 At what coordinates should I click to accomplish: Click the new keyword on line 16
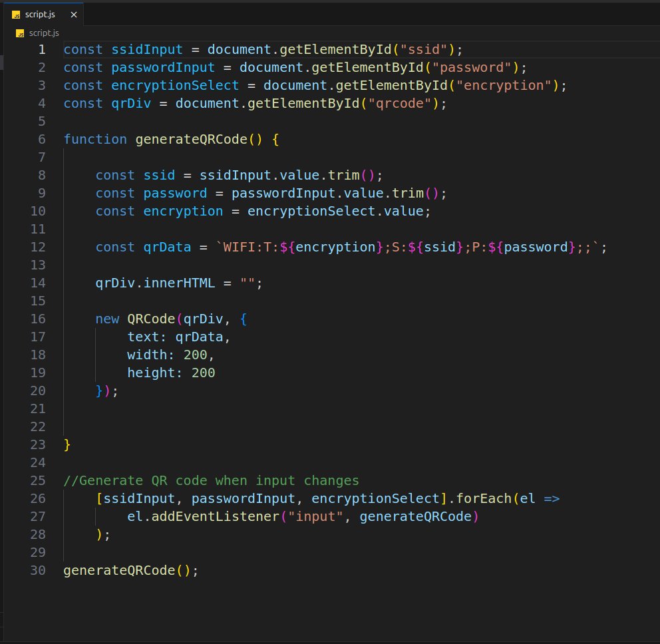point(107,319)
